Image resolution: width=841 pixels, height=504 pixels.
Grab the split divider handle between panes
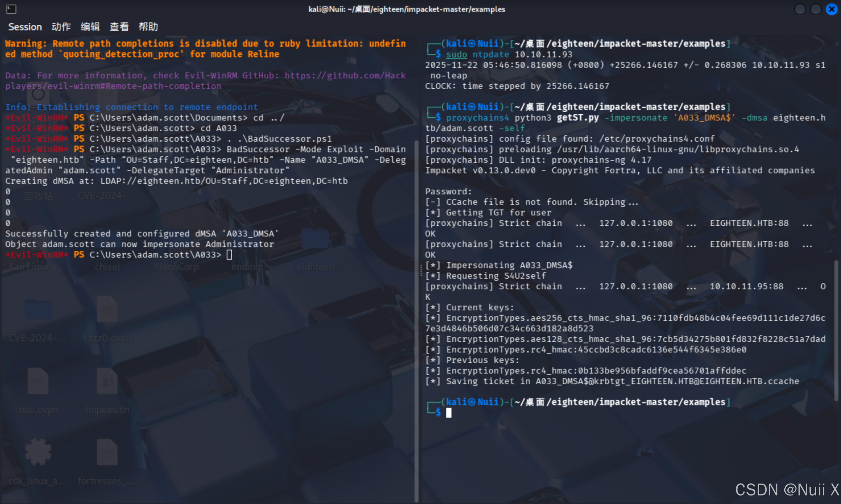421,270
